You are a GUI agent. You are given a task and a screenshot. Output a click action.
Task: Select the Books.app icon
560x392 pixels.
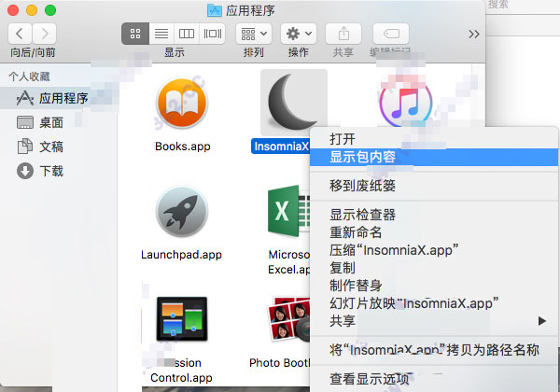coord(182,104)
